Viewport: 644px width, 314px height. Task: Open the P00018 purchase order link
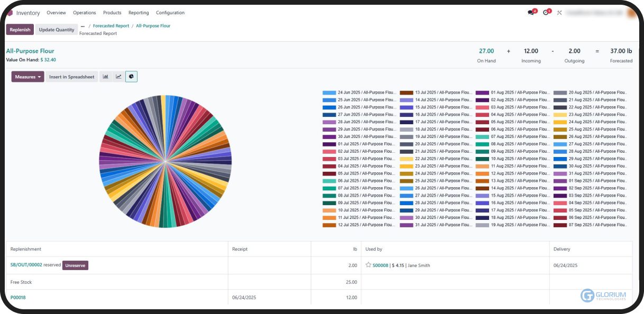[x=18, y=298]
